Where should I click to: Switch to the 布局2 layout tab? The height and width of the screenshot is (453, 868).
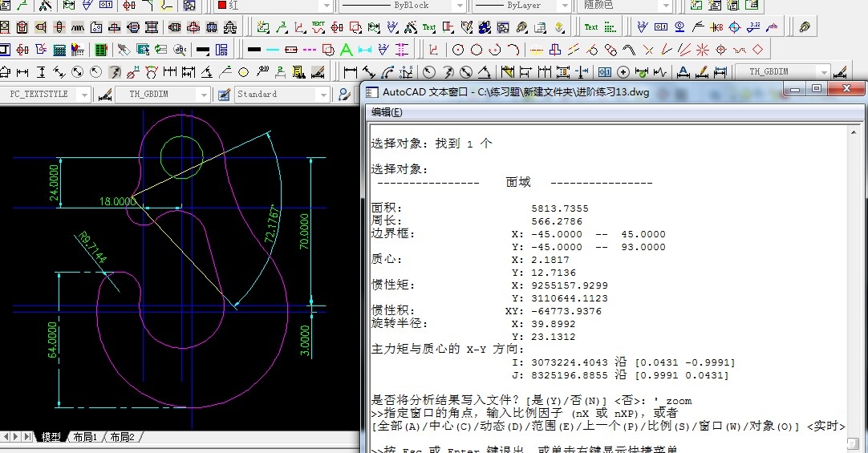click(122, 437)
